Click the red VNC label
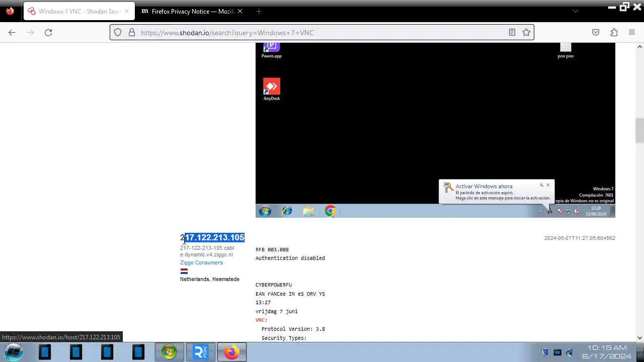 point(260,320)
